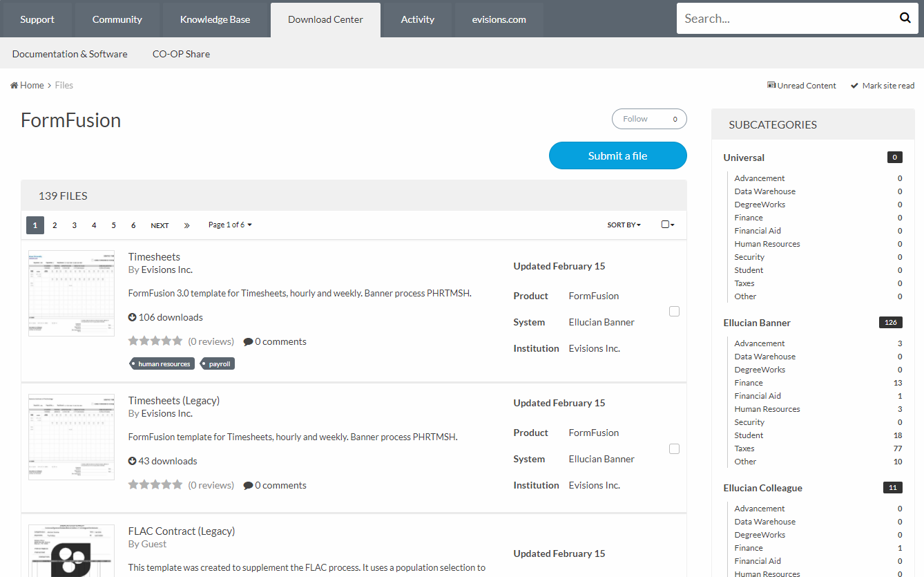Viewport: 924px width, 577px height.
Task: Open Evisions Inc. author link under Timesheets
Action: click(167, 269)
